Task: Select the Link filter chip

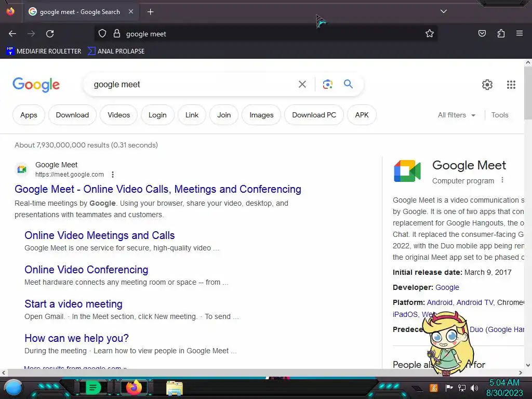Action: pyautogui.click(x=192, y=115)
